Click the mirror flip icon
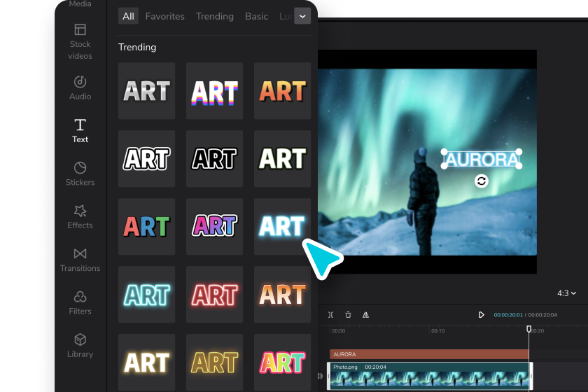This screenshot has height=392, width=588. [x=365, y=315]
